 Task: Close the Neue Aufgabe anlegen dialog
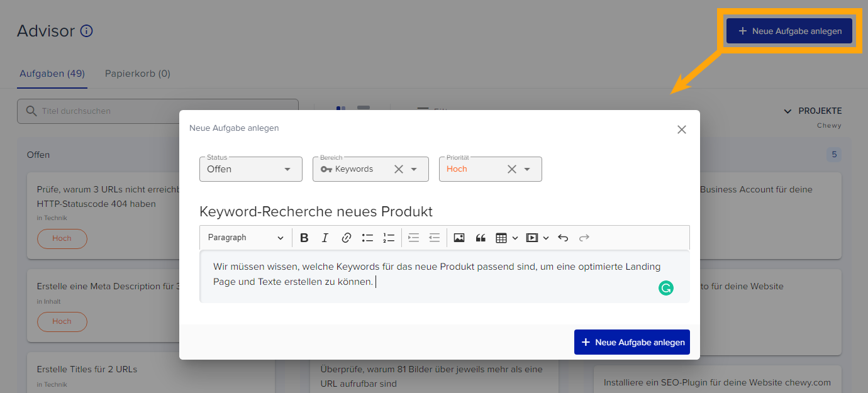(682, 130)
